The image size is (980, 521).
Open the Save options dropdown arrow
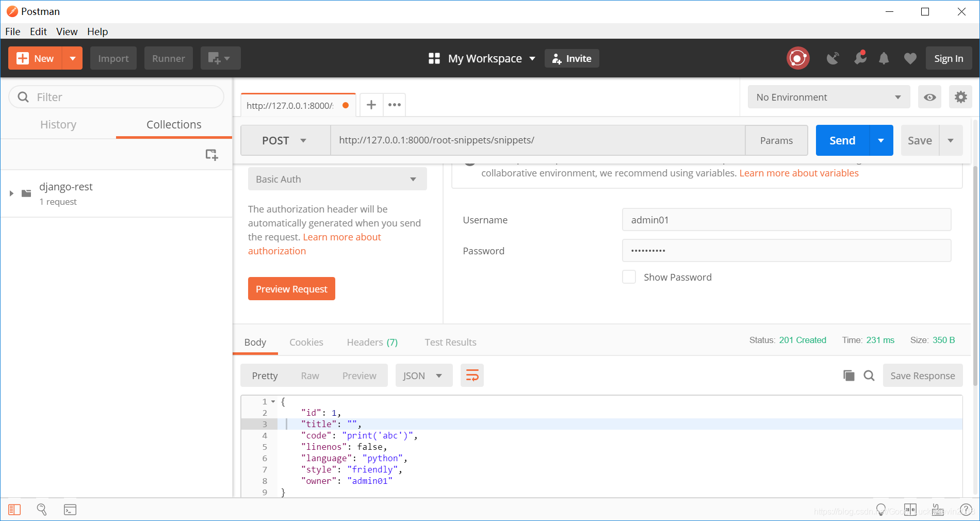(951, 140)
